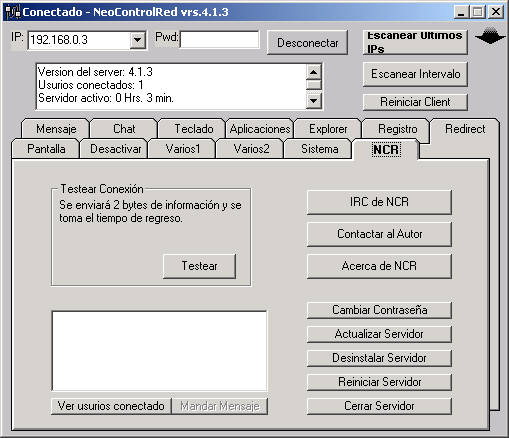Click the server info scrollbar thumb

313,85
